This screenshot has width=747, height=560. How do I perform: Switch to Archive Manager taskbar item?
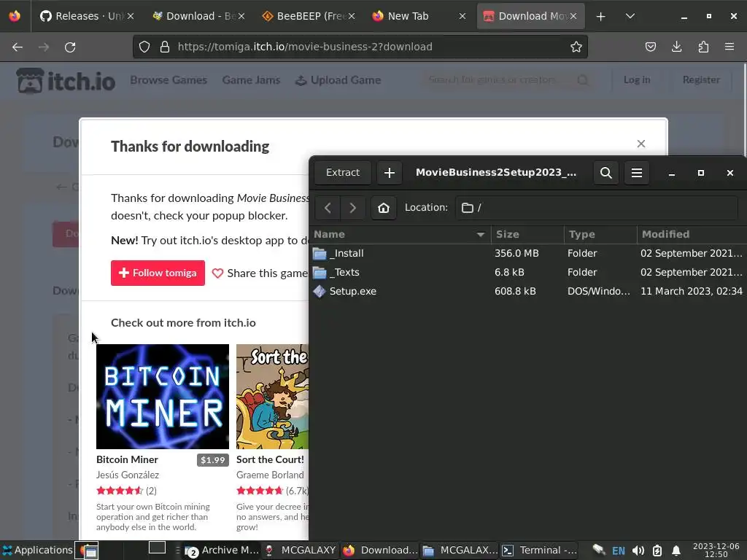(222, 550)
